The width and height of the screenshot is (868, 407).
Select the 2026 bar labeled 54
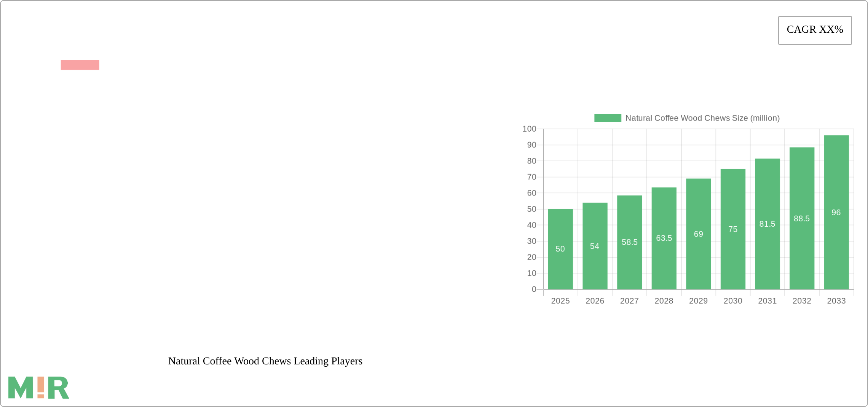tap(595, 246)
